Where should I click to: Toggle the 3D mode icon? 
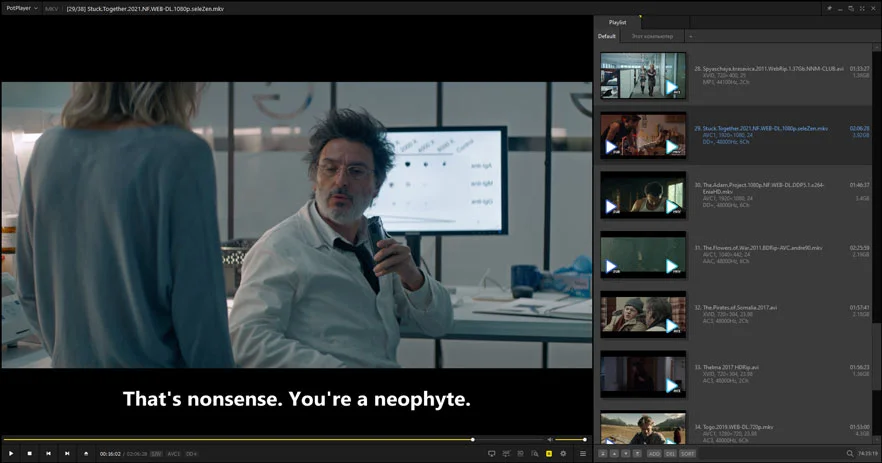coord(520,453)
